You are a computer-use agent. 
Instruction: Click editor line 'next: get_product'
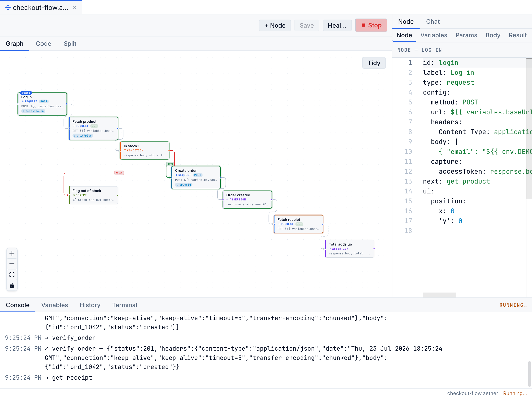(x=456, y=181)
